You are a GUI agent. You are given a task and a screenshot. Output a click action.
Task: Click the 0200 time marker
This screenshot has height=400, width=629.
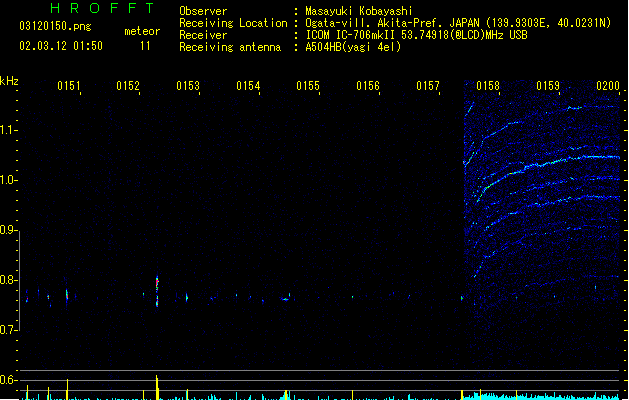pyautogui.click(x=608, y=86)
